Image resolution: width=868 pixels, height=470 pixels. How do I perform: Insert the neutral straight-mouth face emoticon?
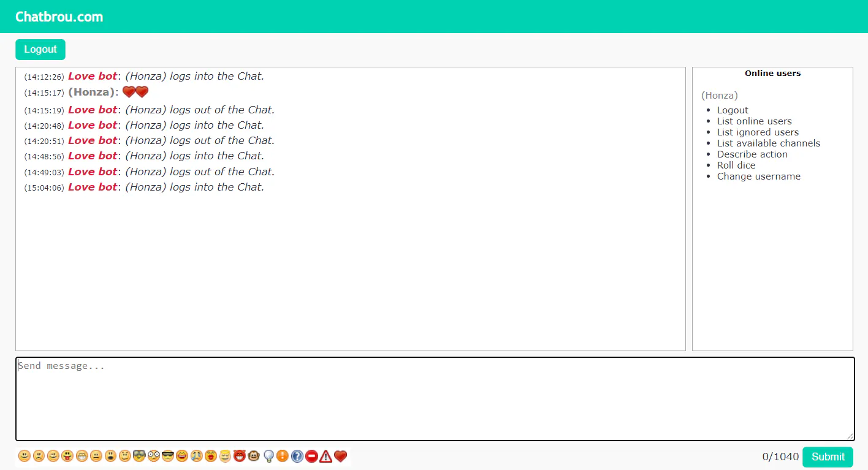[x=96, y=456]
